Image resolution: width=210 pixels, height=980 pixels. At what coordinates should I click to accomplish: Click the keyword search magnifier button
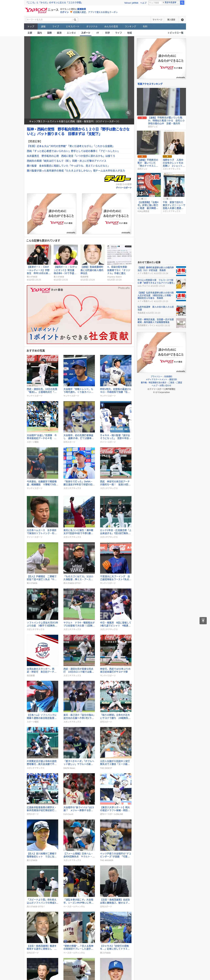(x=75, y=19)
